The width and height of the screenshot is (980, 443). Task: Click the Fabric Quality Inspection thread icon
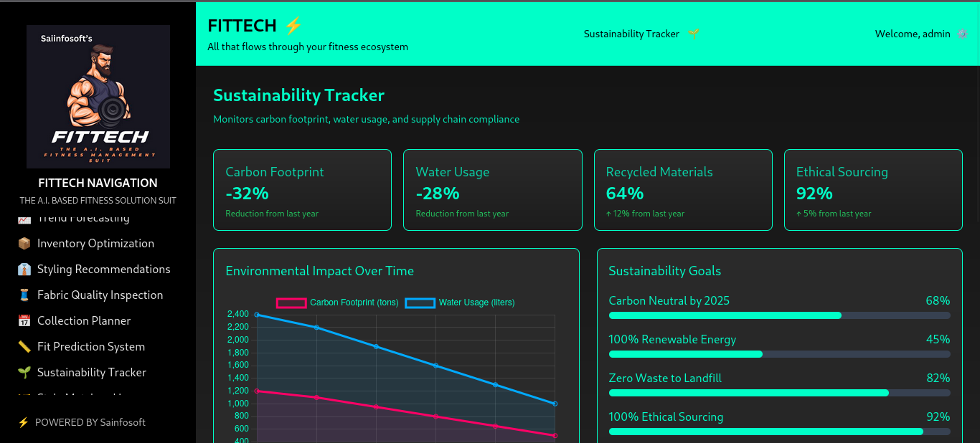pyautogui.click(x=24, y=295)
